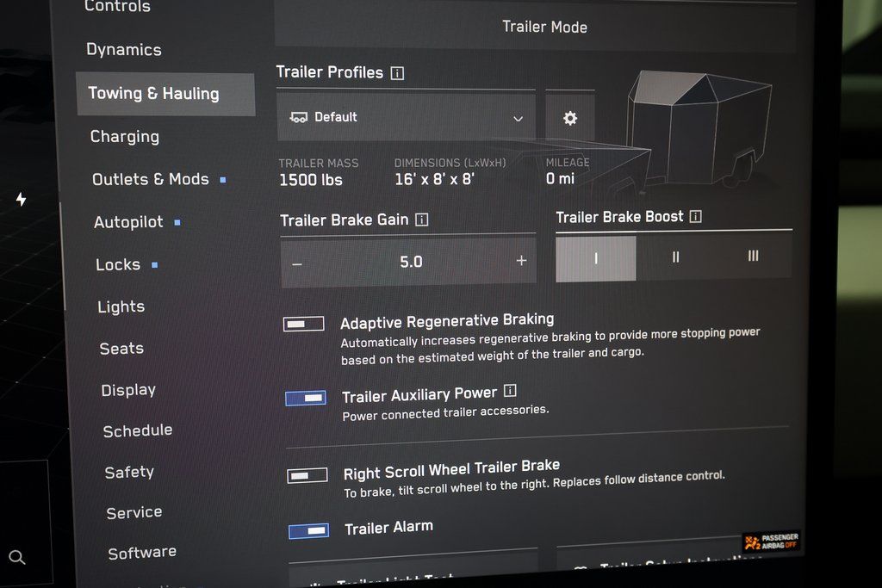Increase trailer brake gain with plus
The image size is (882, 588).
click(x=521, y=261)
